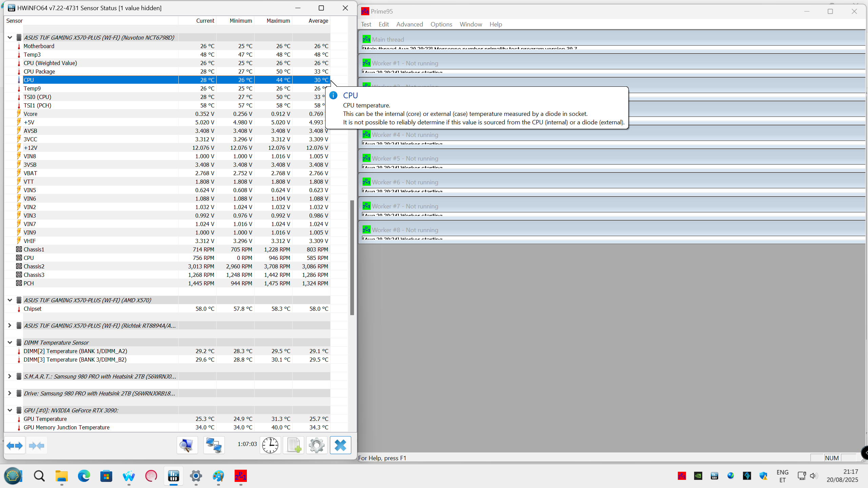Expand the S.M.A.R.T. Samsung 980 PRO group

click(10, 377)
